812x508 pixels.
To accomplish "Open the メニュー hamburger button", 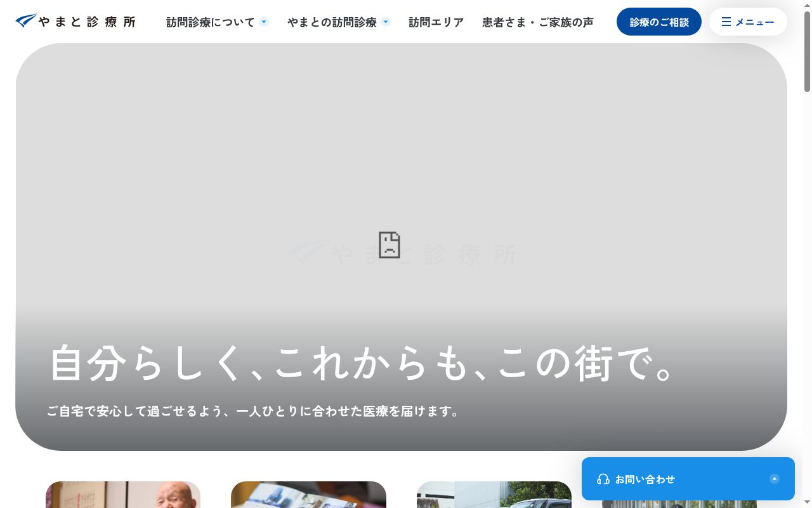I will tap(748, 22).
